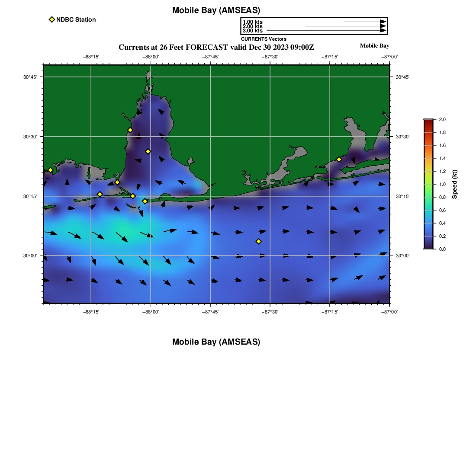Click the -88°00' longitude label above the map
Viewport: 476px width, 454px height.
pos(151,57)
